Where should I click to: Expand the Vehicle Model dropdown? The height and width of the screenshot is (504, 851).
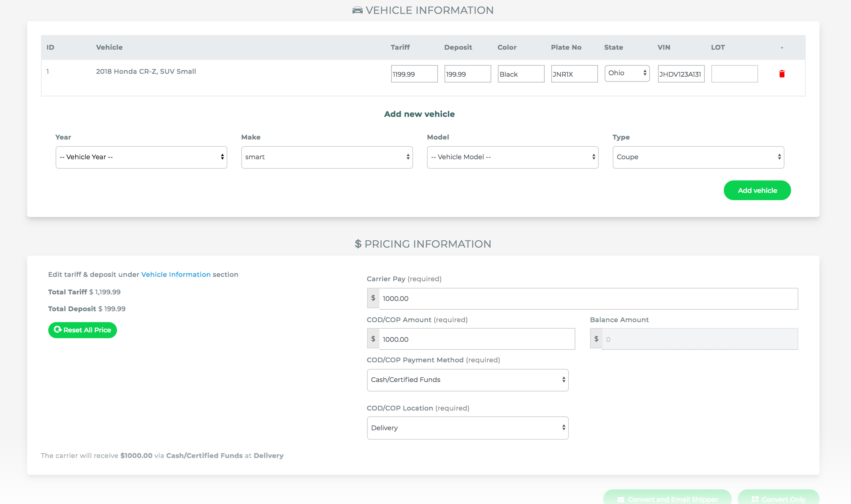coord(513,157)
